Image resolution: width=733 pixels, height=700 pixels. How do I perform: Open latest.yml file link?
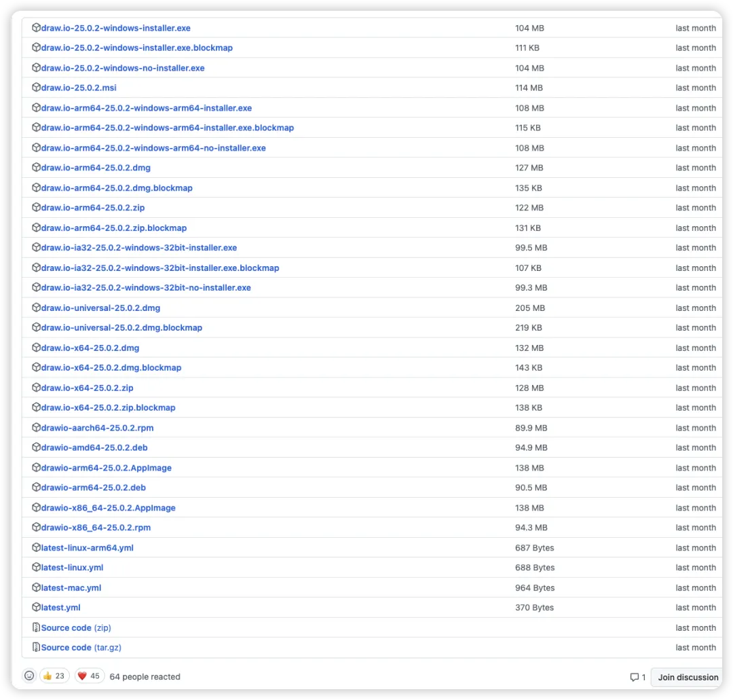(x=61, y=608)
